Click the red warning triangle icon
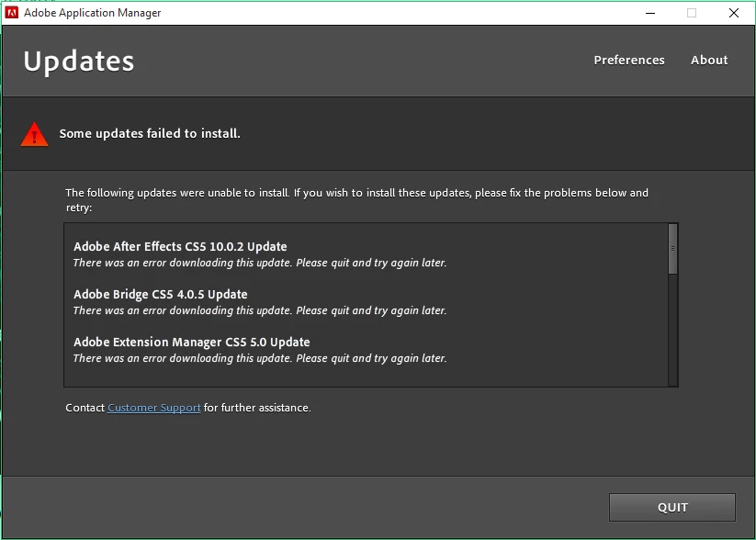 [34, 134]
